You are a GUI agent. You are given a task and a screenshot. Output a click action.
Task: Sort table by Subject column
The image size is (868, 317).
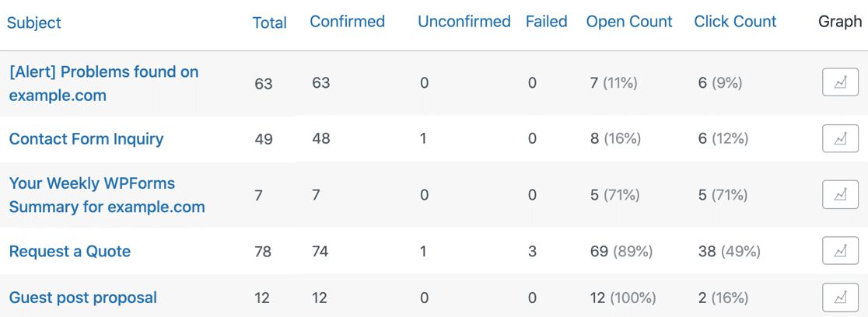point(34,23)
